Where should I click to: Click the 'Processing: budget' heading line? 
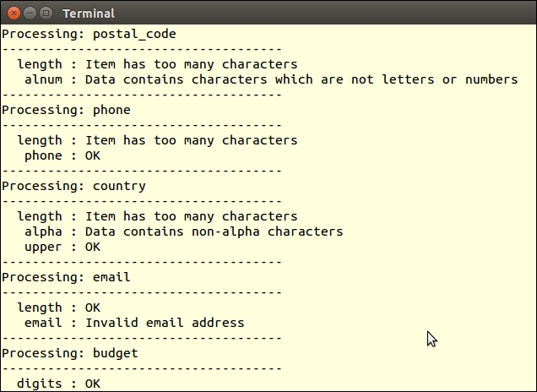click(x=70, y=353)
